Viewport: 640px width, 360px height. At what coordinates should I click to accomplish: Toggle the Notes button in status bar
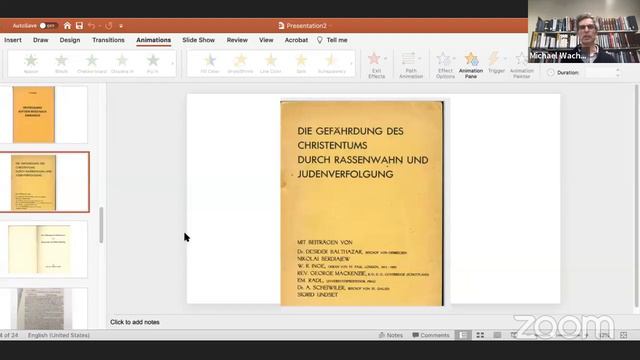391,335
